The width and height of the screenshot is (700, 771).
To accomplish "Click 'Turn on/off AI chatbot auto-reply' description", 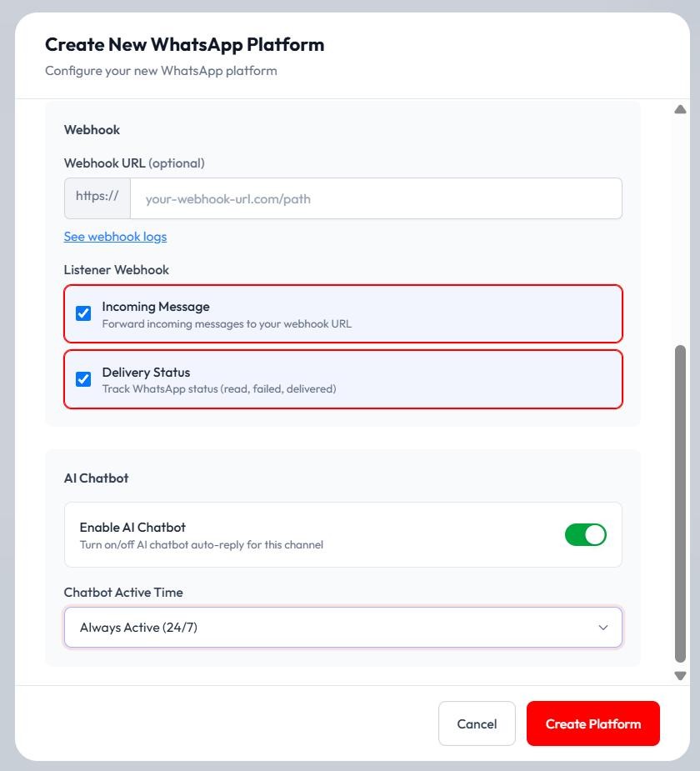I will 202,545.
